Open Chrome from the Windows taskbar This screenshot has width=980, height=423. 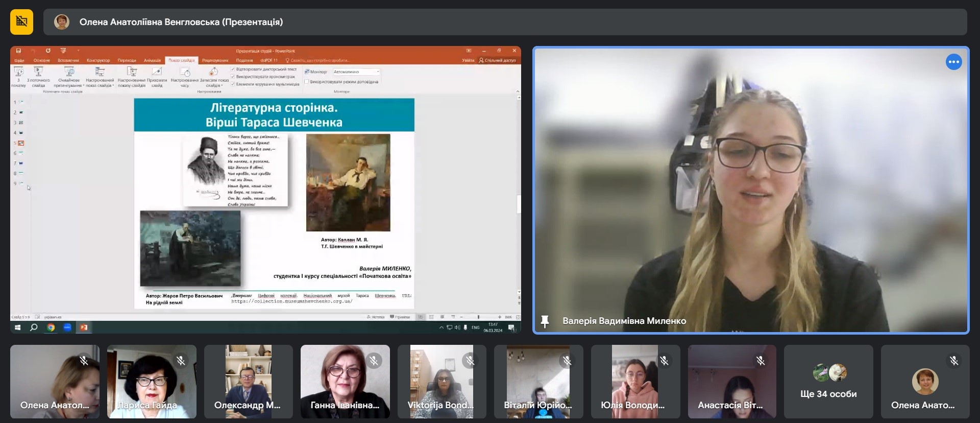(x=51, y=327)
